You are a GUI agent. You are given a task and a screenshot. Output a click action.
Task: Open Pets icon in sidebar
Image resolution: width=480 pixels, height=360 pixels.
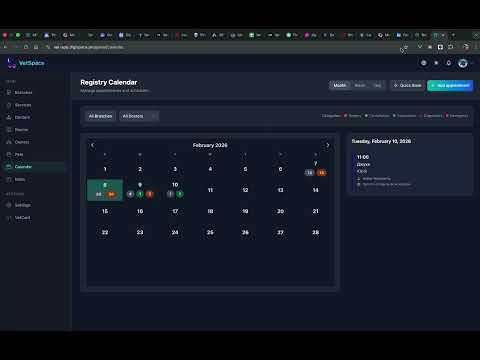click(x=9, y=154)
